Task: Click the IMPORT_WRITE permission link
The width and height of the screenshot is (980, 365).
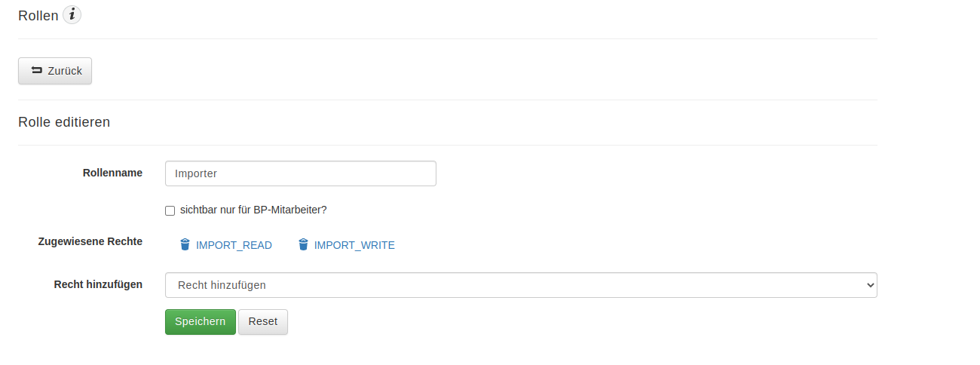Action: (354, 245)
